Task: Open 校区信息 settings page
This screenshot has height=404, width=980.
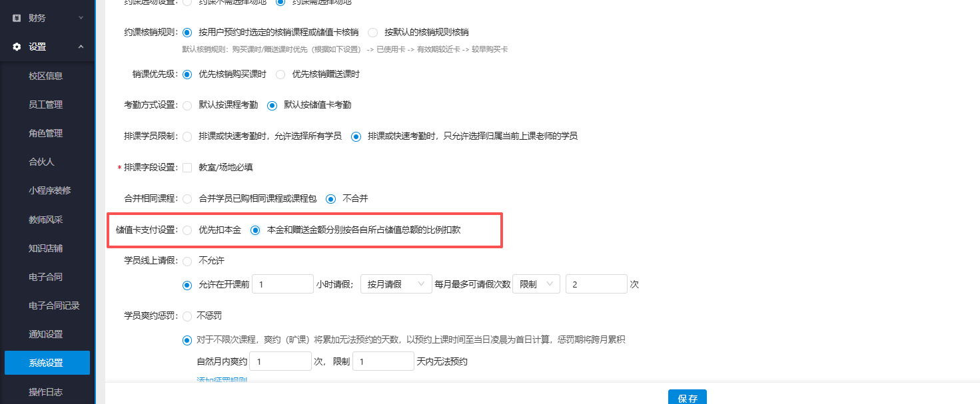Action: pos(47,75)
